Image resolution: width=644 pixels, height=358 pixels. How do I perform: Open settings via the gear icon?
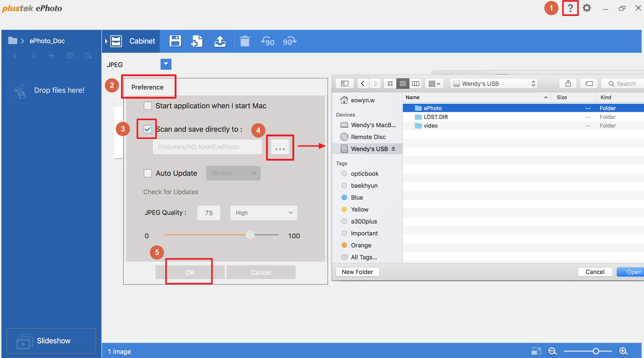coord(587,8)
